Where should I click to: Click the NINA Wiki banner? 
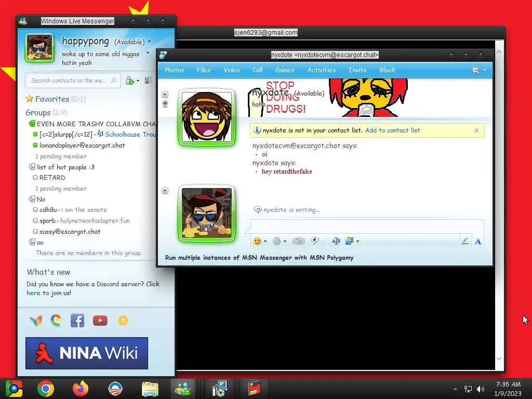(x=87, y=353)
